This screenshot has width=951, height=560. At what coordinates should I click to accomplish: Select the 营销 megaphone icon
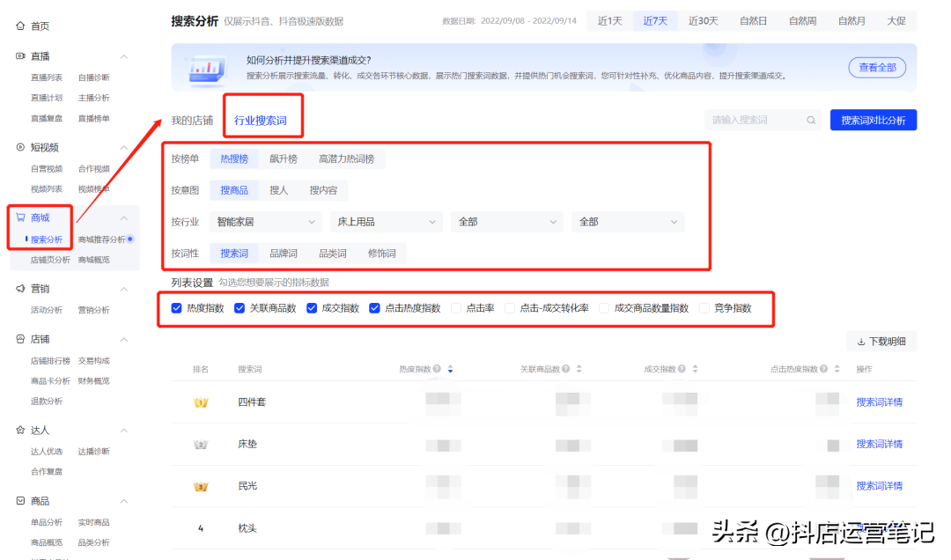point(20,288)
